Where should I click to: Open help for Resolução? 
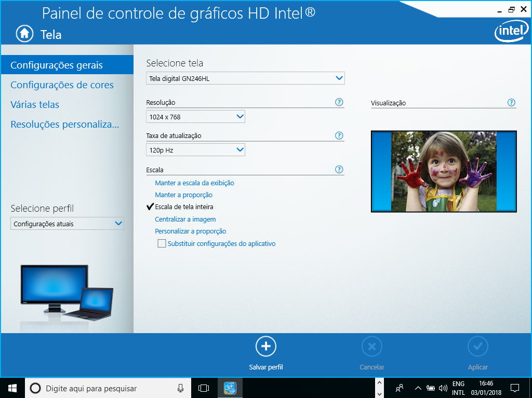(339, 102)
